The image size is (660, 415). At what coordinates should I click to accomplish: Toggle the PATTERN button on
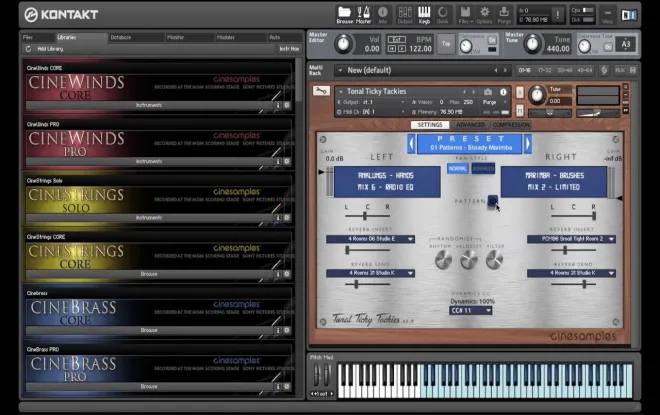pos(492,200)
